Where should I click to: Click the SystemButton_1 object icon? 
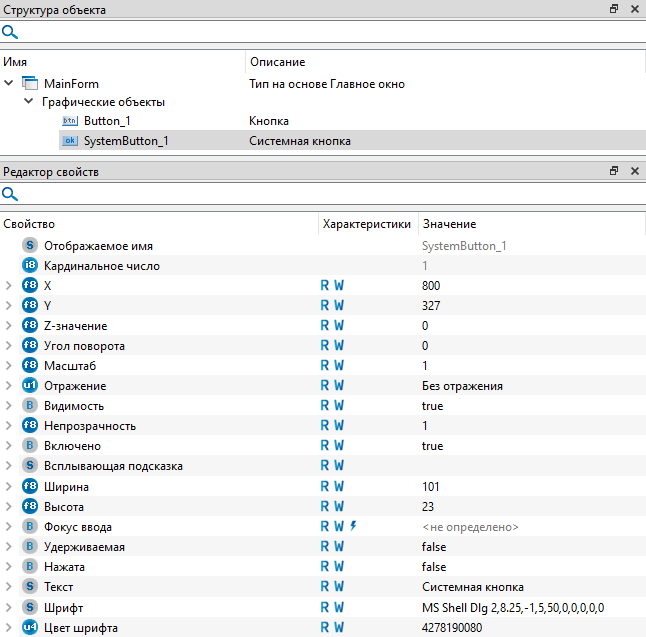pos(69,141)
